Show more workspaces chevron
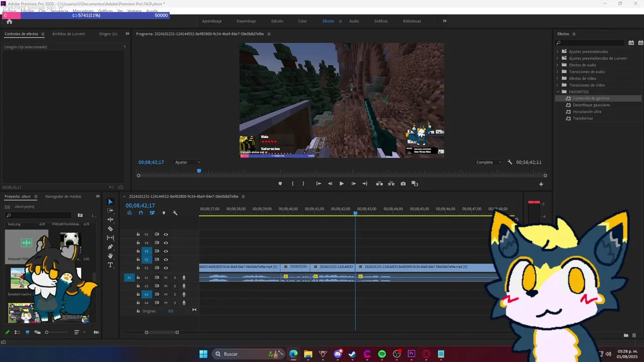644x362 pixels. tap(444, 21)
